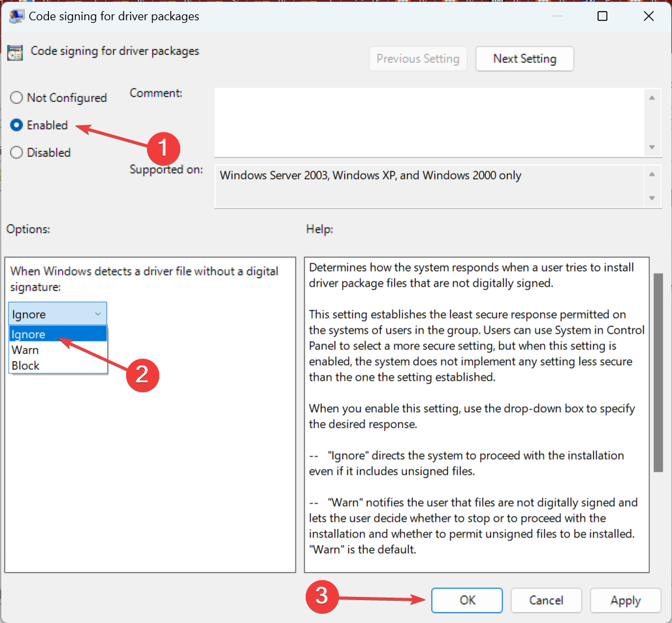Screen dimensions: 672x623
Task: Click the title bar window icon
Action: (x=16, y=17)
